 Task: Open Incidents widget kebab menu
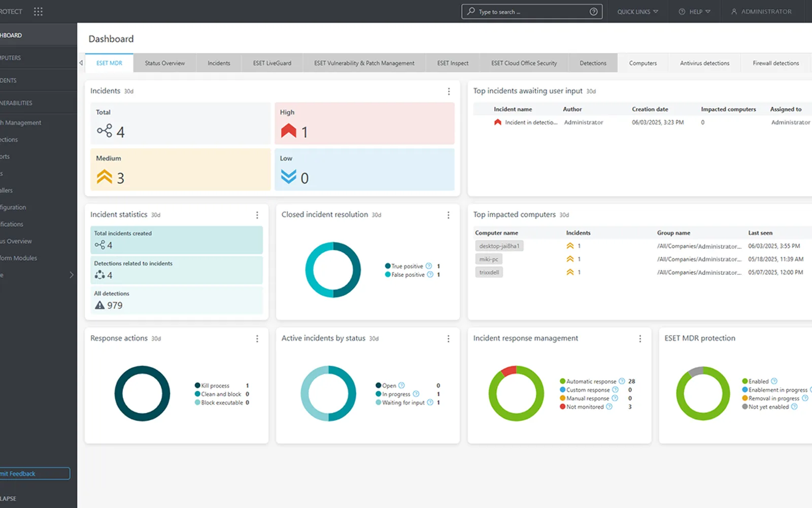449,91
